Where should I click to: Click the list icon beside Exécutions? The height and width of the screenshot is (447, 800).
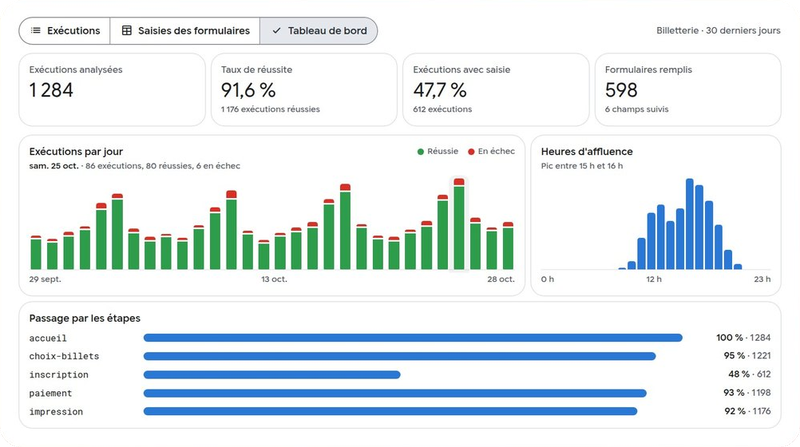36,31
